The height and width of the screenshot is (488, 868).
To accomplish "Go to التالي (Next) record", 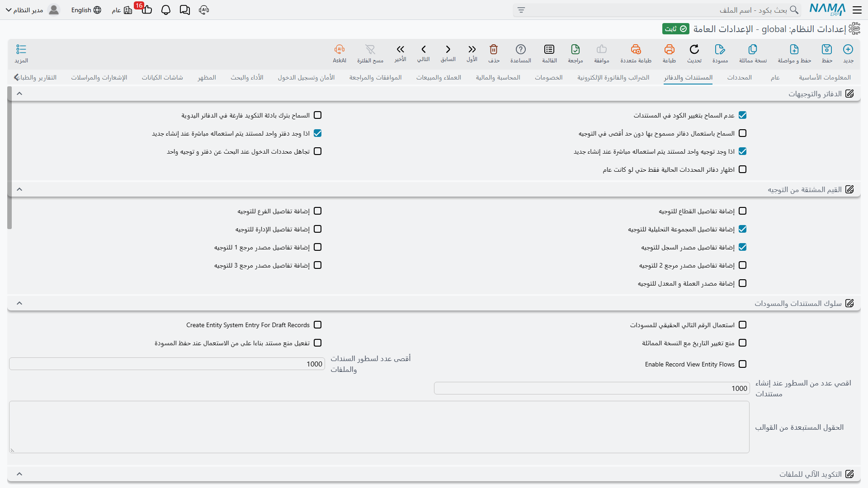I will [424, 49].
